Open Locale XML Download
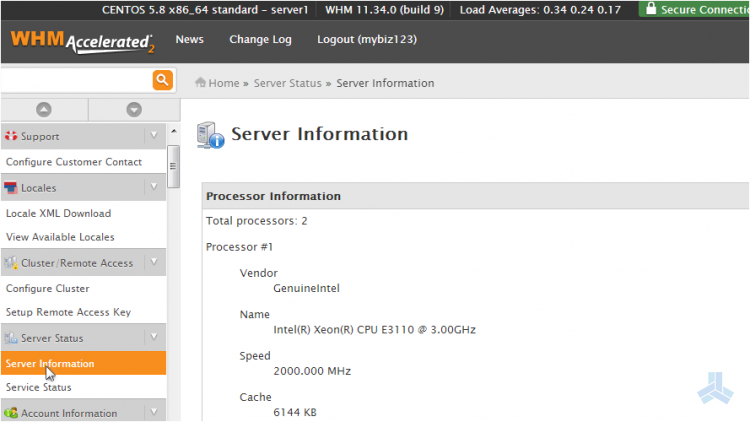Screen dimensions: 750x422 tap(58, 213)
